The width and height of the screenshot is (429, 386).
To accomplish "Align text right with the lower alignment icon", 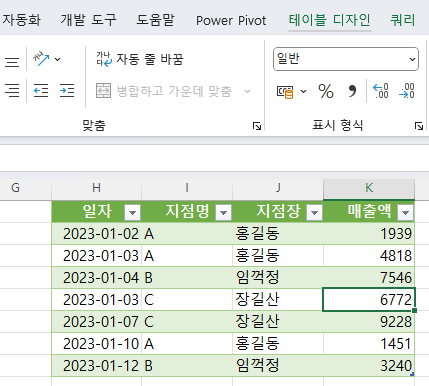I will point(12,91).
